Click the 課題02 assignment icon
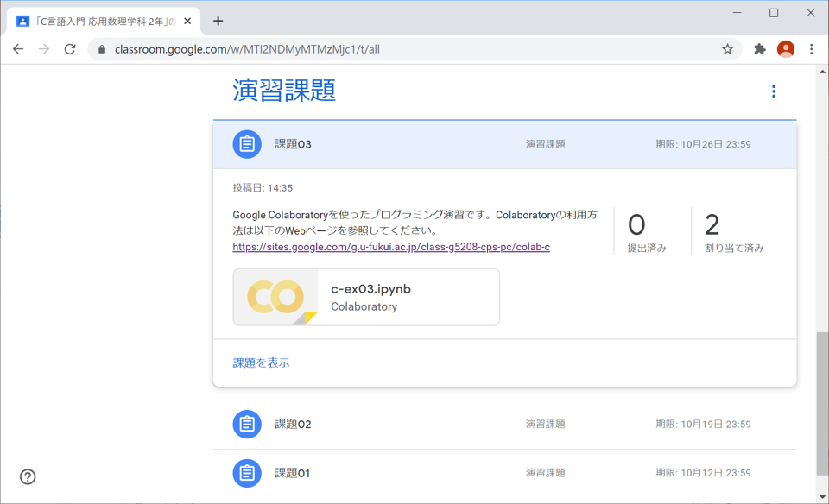This screenshot has width=829, height=504. (x=247, y=425)
